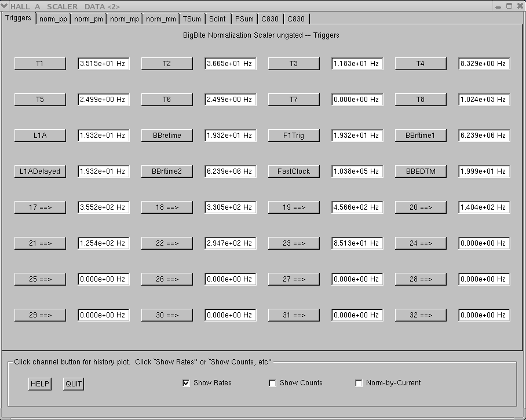Open the norm_pp tab
The image size is (526, 420).
pos(53,19)
